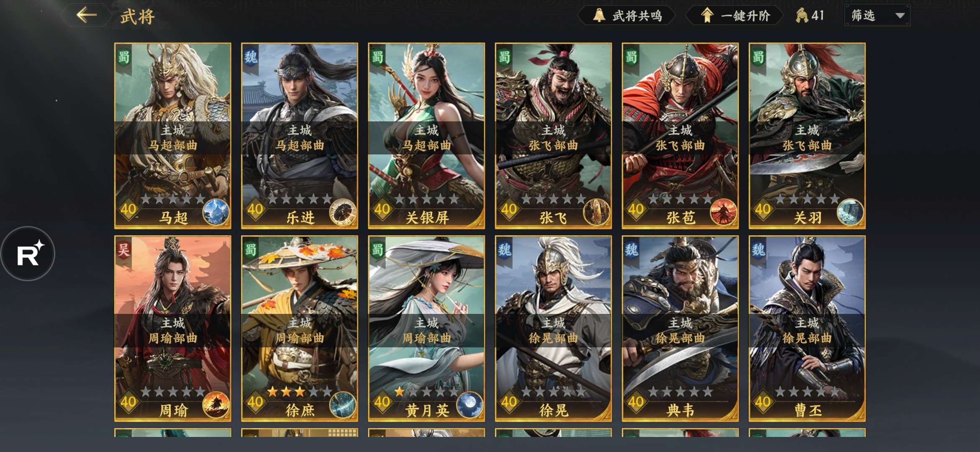Tap the round skill icon on 徐庶's card
Screen dimensions: 980x452
(343, 405)
